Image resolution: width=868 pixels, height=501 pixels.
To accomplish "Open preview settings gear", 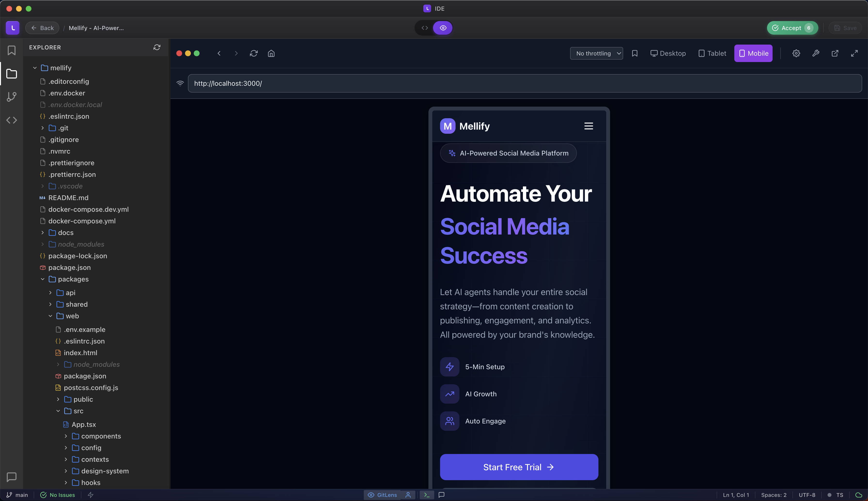I will 796,53.
